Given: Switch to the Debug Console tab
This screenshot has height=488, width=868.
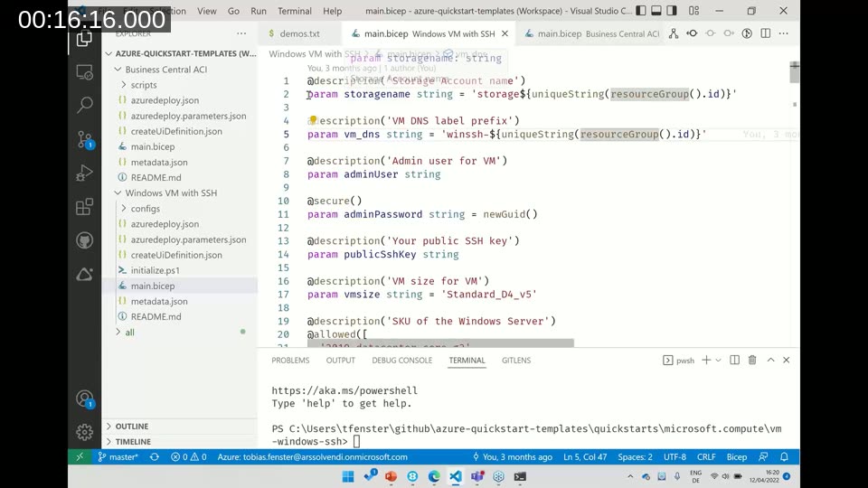Looking at the screenshot, I should [x=401, y=361].
